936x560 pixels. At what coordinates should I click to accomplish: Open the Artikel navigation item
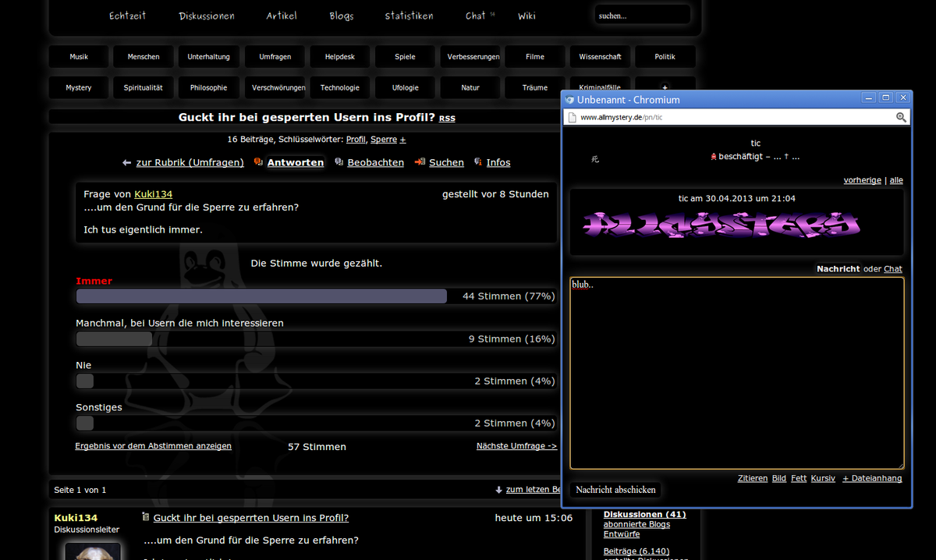coord(282,16)
